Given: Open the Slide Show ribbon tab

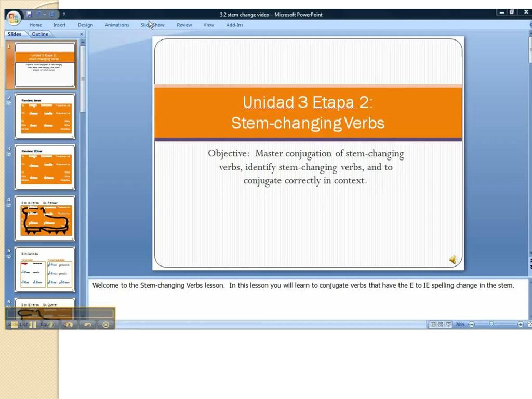Looking at the screenshot, I should [153, 25].
